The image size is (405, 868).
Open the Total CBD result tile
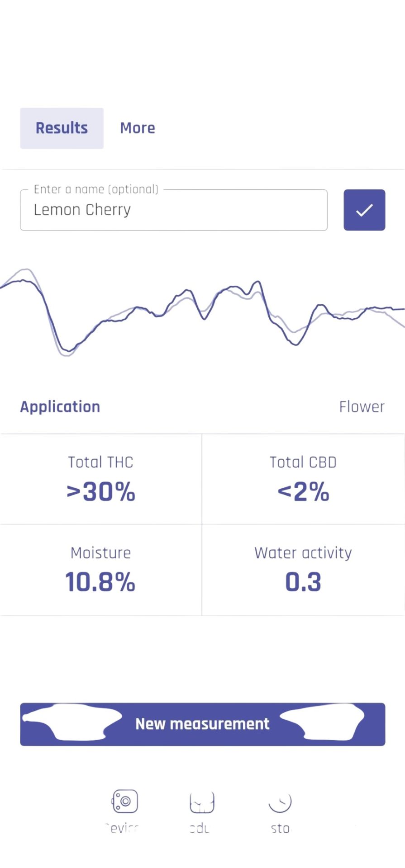(x=303, y=479)
